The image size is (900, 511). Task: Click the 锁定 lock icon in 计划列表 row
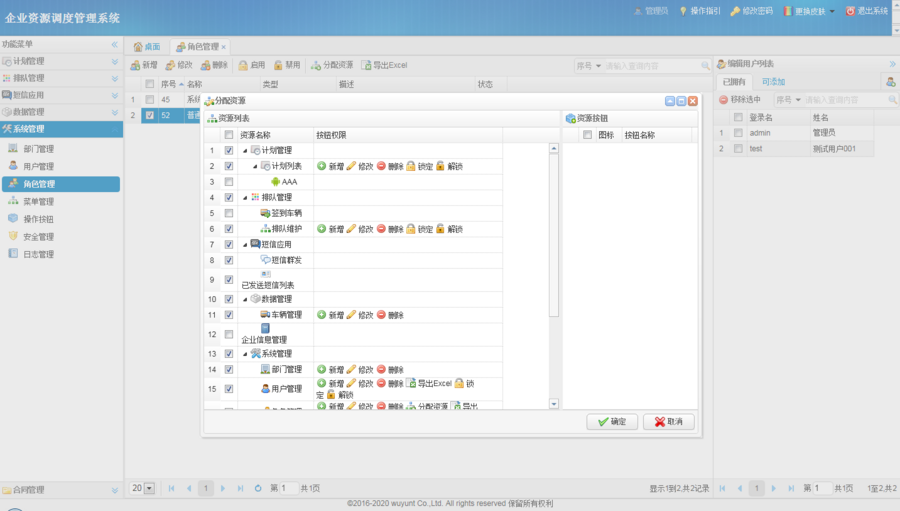click(410, 166)
